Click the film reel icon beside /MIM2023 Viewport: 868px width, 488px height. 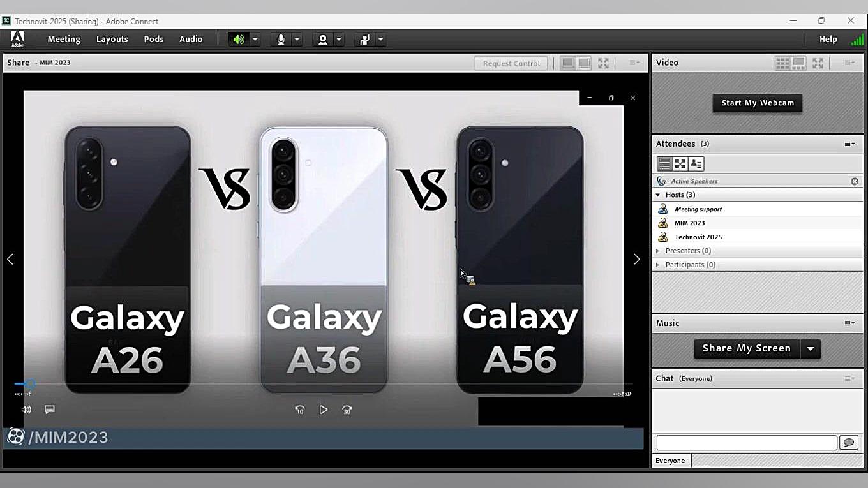click(16, 437)
